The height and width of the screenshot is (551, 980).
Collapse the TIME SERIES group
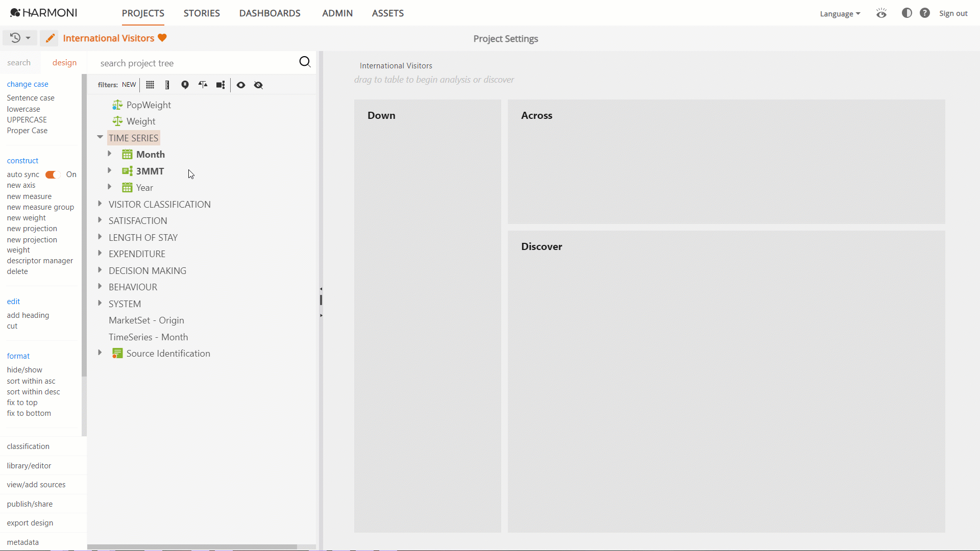tap(100, 137)
